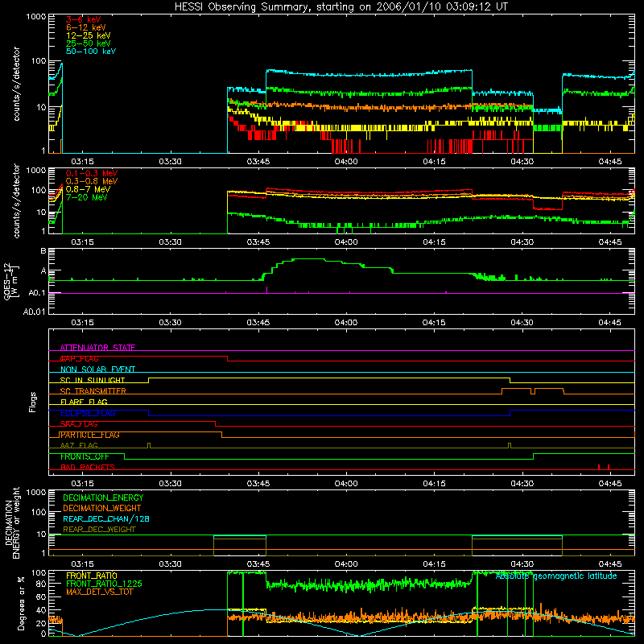Select the 3-6 keV legend label
This screenshot has height=644, width=644.
pyautogui.click(x=84, y=19)
